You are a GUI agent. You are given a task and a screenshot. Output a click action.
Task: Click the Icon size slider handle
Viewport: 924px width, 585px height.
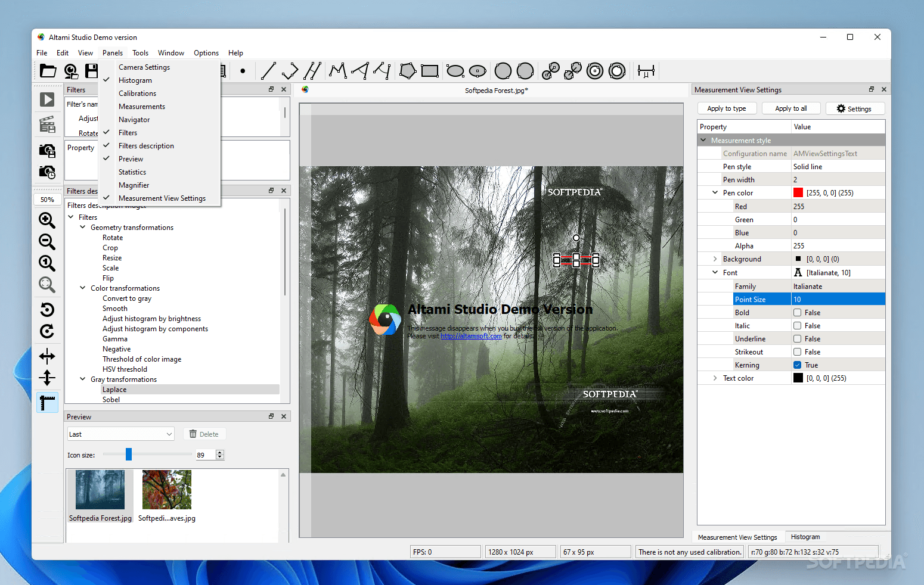pyautogui.click(x=128, y=455)
